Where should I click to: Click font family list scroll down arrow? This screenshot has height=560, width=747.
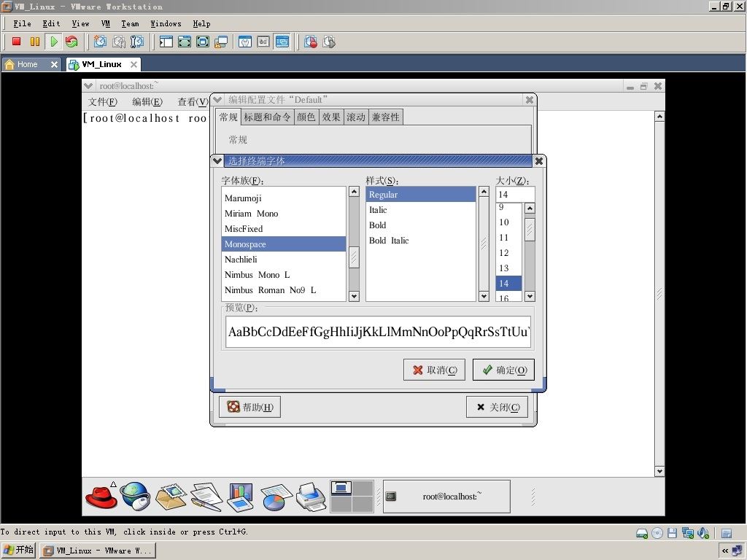pos(354,296)
